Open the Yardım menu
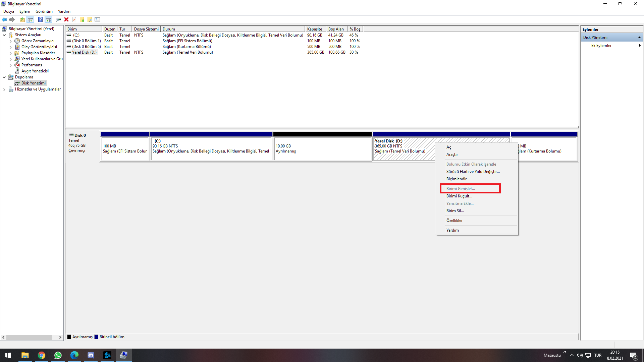This screenshot has width=644, height=362. 64,11
